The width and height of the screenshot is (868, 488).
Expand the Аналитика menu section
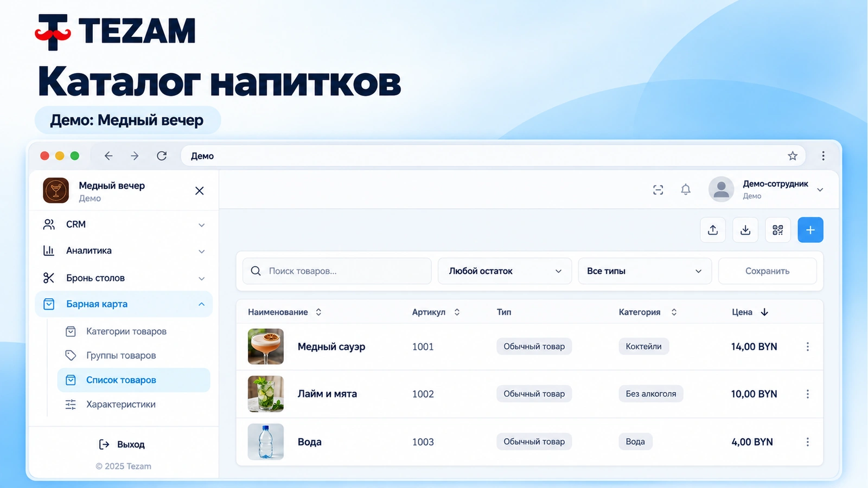click(124, 251)
